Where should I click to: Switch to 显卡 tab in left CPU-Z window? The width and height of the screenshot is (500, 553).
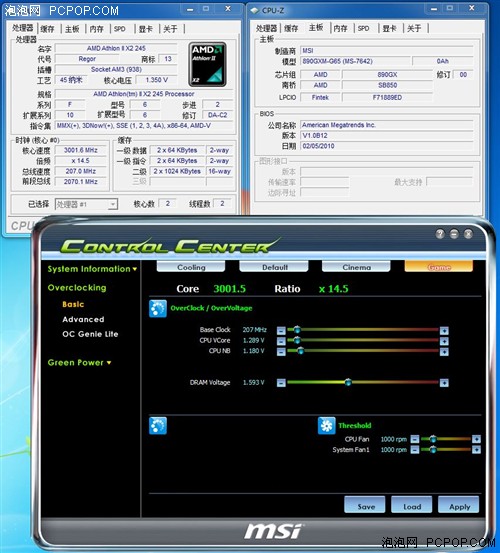[145, 29]
